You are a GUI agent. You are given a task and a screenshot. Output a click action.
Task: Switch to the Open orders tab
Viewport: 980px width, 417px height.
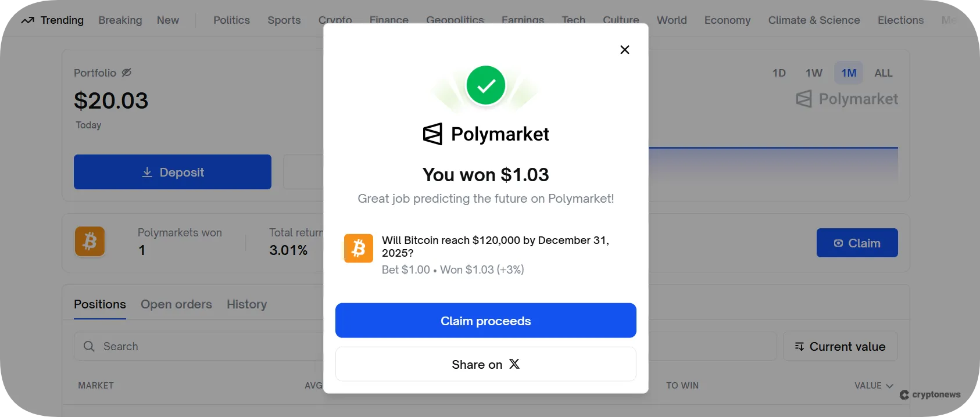[x=176, y=304]
